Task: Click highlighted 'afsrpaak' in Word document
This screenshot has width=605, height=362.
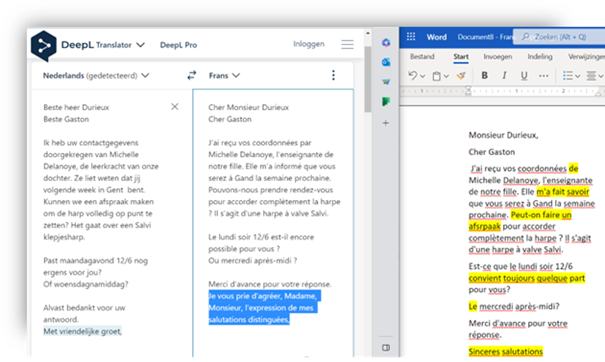Action: [484, 226]
